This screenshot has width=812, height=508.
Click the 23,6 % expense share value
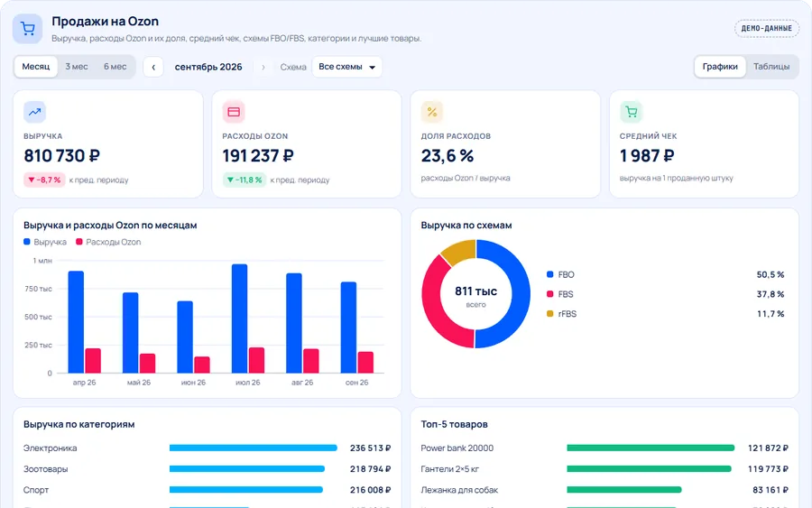pos(448,156)
